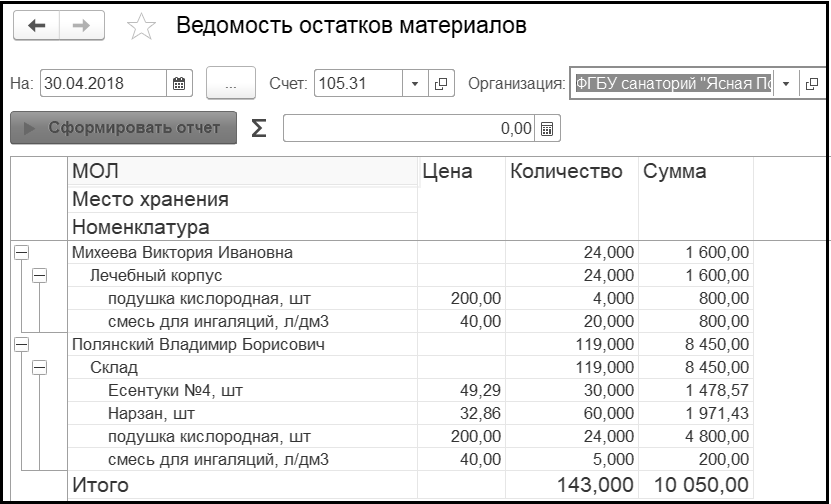Open calculator icon in sum field
The image size is (831, 504).
point(547,129)
